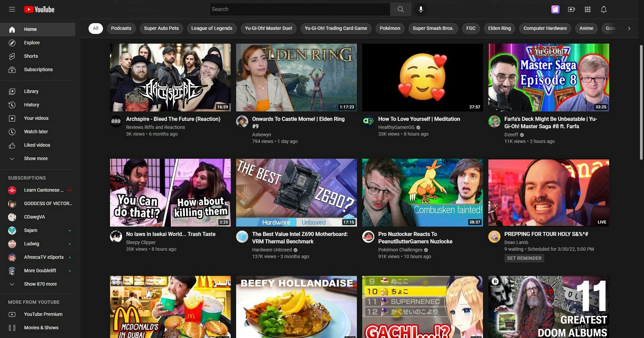This screenshot has width=644, height=338.
Task: Click SET REMINDER for Dean Lamb stream
Action: click(x=524, y=258)
